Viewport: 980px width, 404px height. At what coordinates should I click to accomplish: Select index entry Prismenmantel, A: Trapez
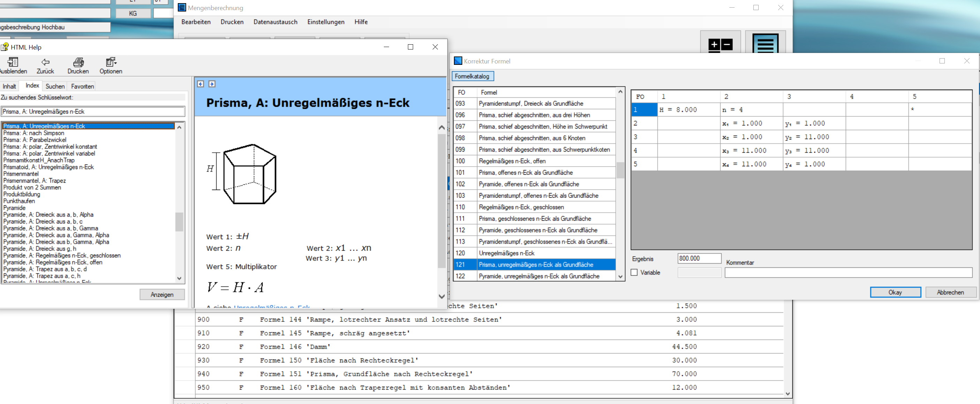click(35, 181)
